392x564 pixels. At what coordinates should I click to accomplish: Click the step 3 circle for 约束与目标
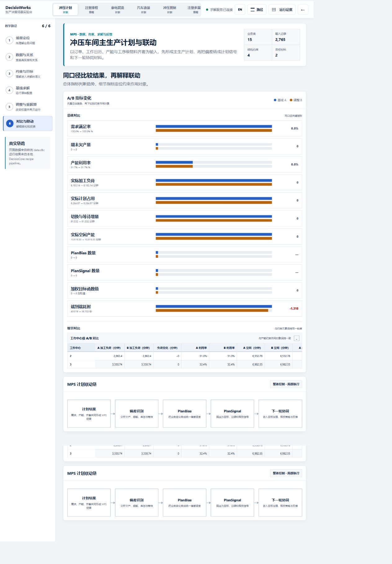(x=9, y=73)
